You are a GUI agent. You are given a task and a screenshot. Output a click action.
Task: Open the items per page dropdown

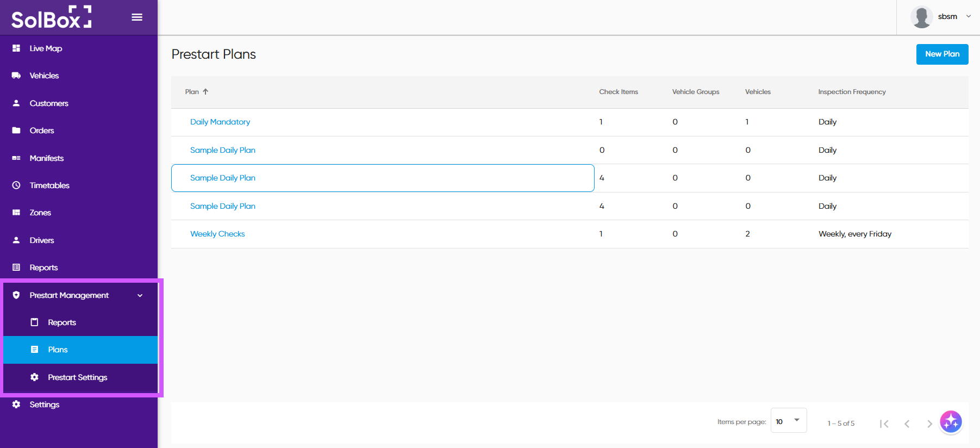click(x=788, y=421)
